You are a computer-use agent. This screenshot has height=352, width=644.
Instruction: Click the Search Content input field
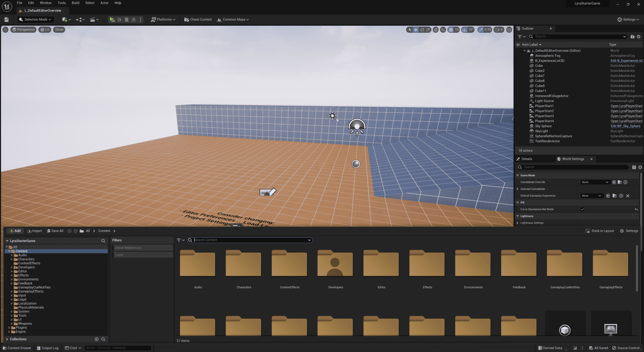click(x=250, y=240)
